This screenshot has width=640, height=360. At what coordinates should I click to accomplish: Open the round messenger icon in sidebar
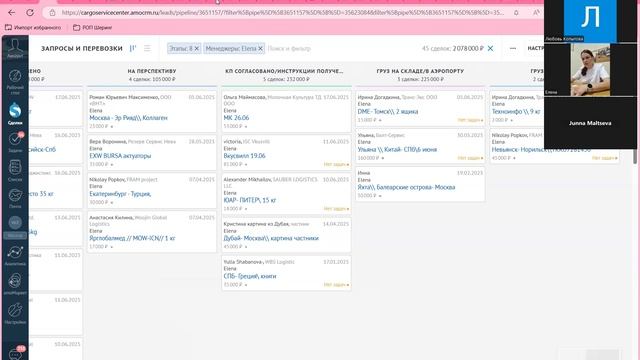[x=15, y=223]
